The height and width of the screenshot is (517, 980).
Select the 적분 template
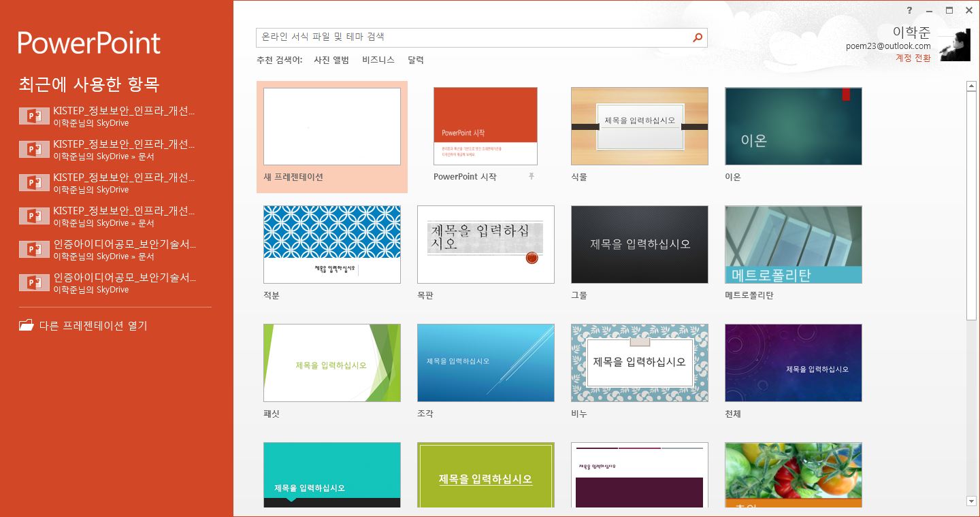pos(332,244)
